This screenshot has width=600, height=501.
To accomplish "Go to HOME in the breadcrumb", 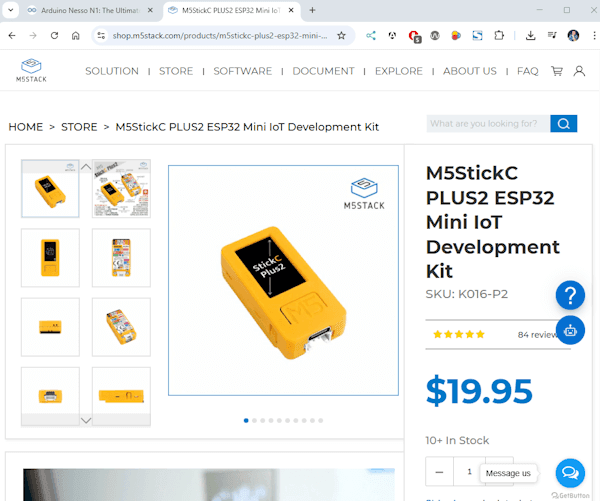I will 26,127.
